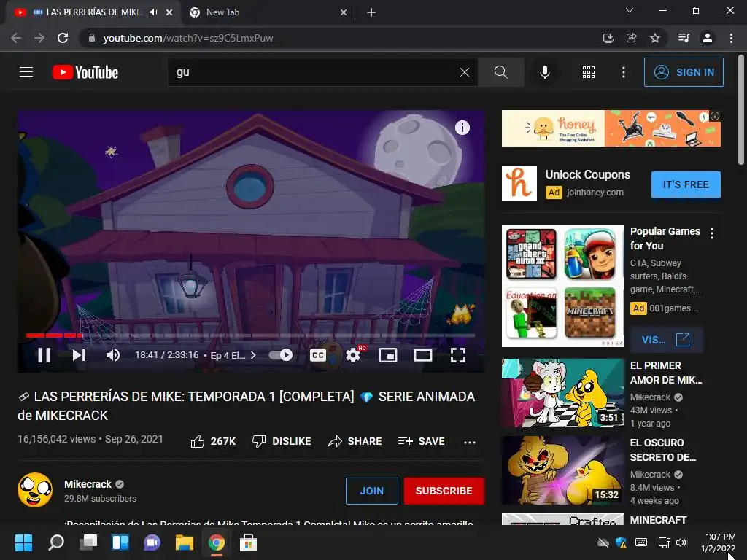Open YouTube settings three-dot menu
The width and height of the screenshot is (747, 560).
[623, 72]
